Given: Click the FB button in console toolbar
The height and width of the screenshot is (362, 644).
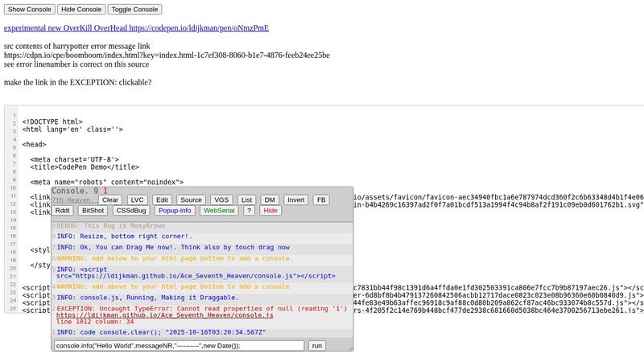Looking at the screenshot, I should [321, 200].
